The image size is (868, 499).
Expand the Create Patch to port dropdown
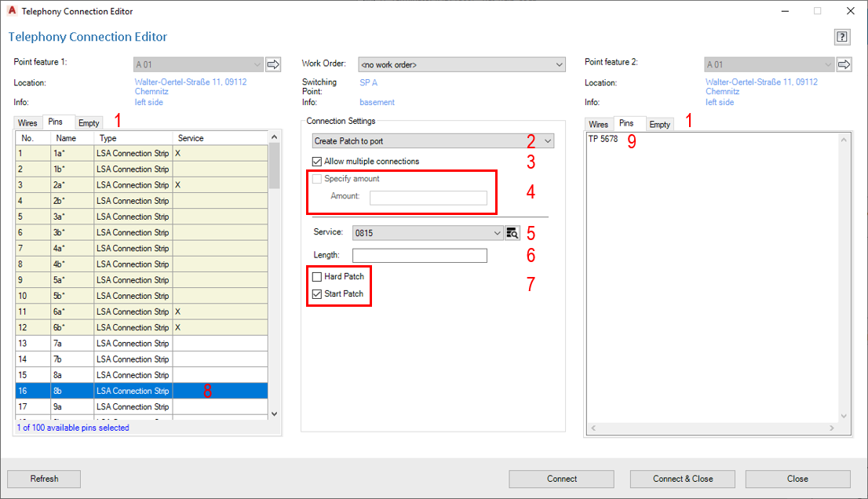433,141
